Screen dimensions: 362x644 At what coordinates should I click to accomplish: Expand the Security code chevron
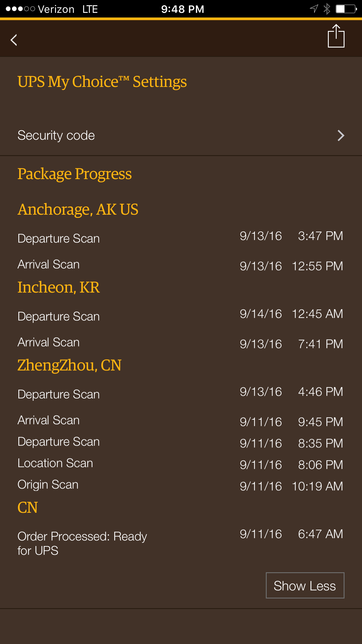341,136
